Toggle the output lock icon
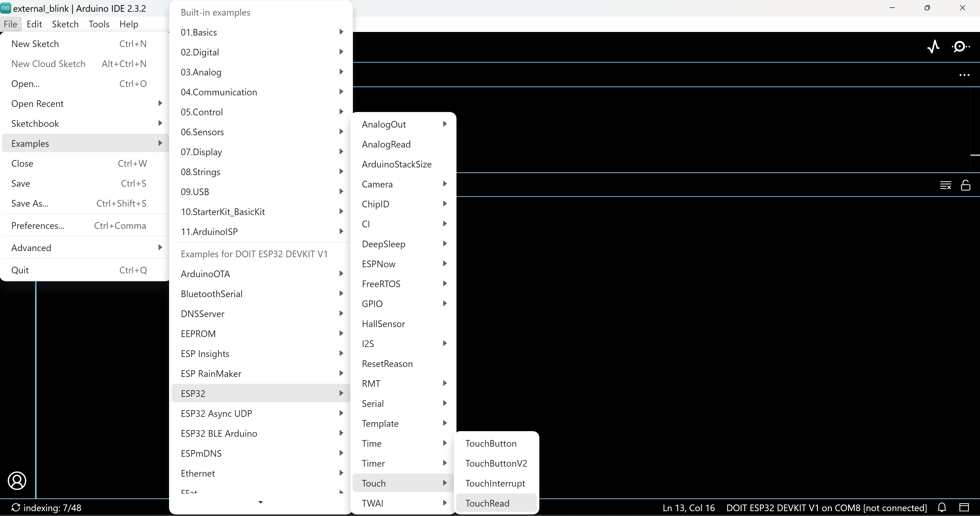This screenshot has height=516, width=980. click(965, 185)
